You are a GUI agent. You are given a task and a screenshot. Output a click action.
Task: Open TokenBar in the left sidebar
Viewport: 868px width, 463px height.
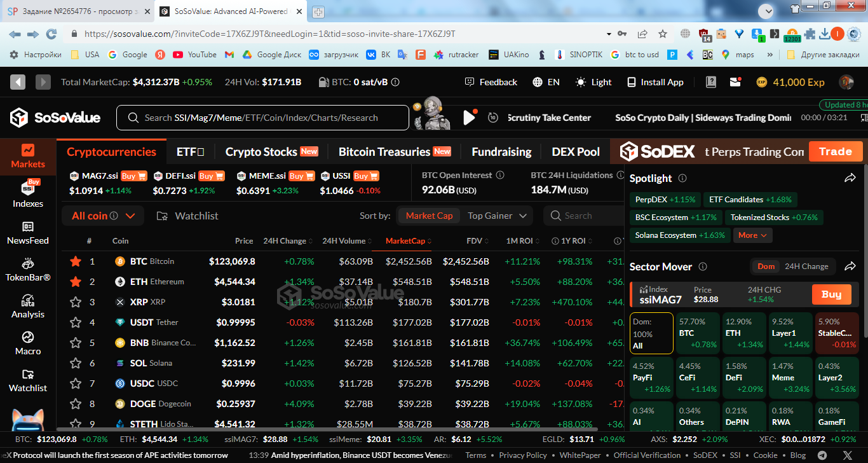28,270
